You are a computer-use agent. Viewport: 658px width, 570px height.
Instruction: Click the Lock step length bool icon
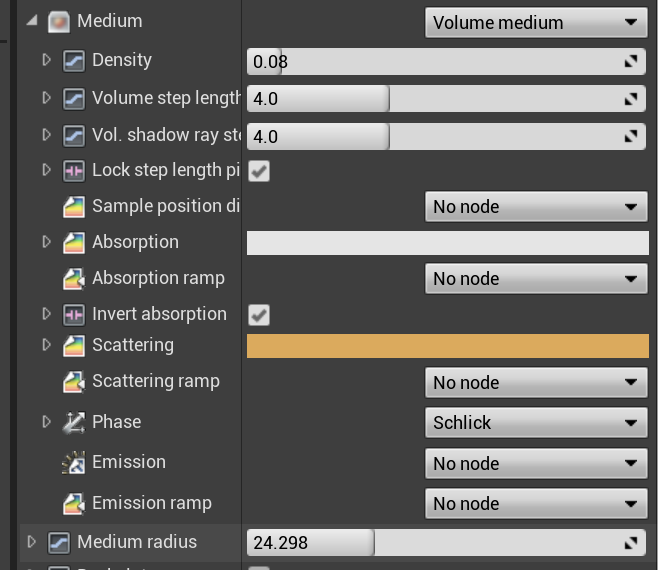point(74,170)
